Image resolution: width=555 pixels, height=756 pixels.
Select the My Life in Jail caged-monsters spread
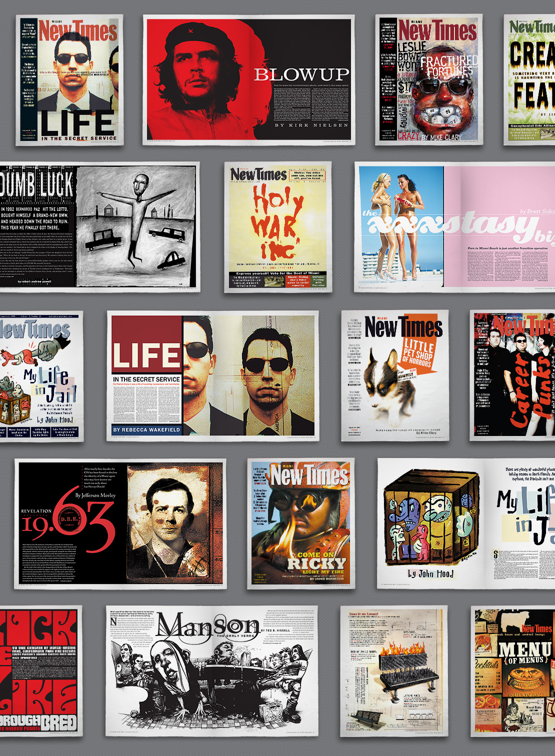466,522
